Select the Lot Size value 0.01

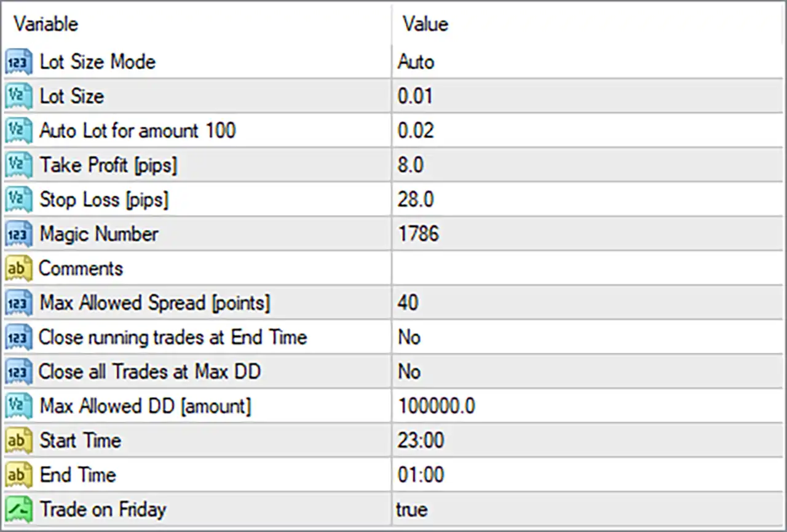coord(416,97)
